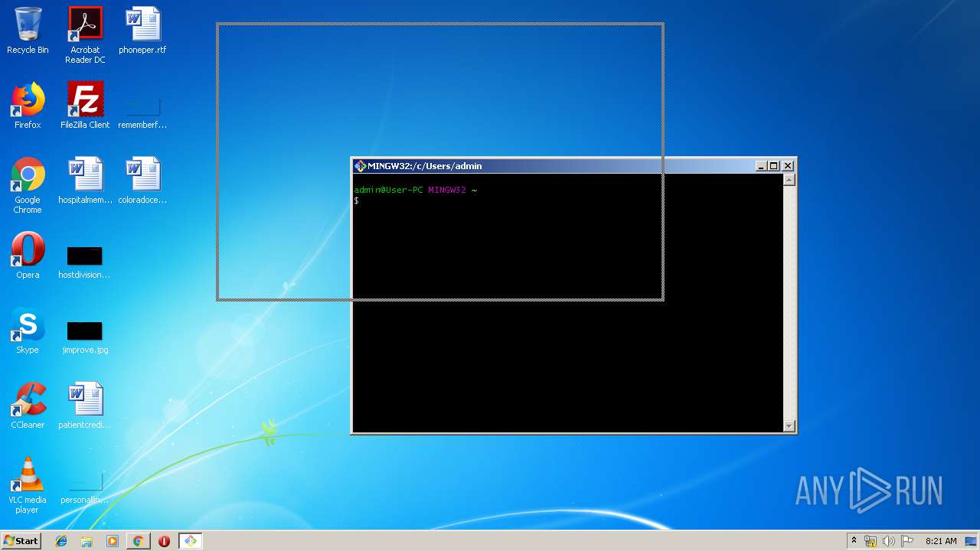Image resolution: width=980 pixels, height=551 pixels.
Task: Select the patientcredi... Word document
Action: pyautogui.click(x=85, y=406)
